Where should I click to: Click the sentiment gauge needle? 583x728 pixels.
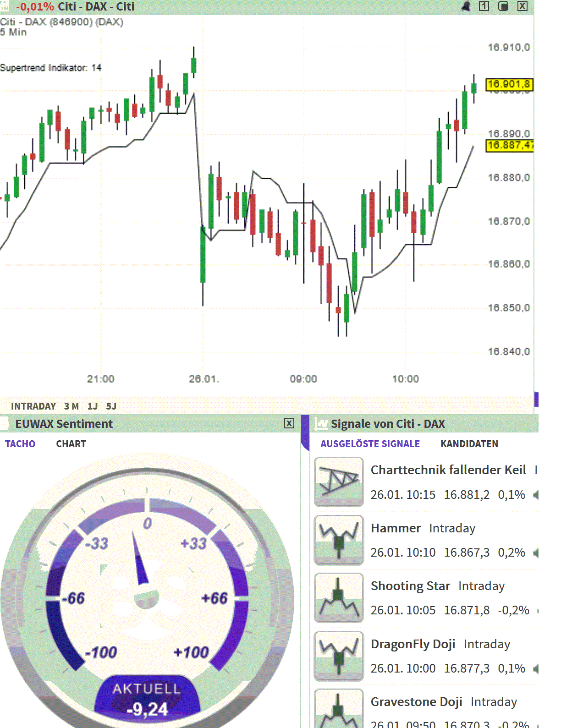point(140,558)
